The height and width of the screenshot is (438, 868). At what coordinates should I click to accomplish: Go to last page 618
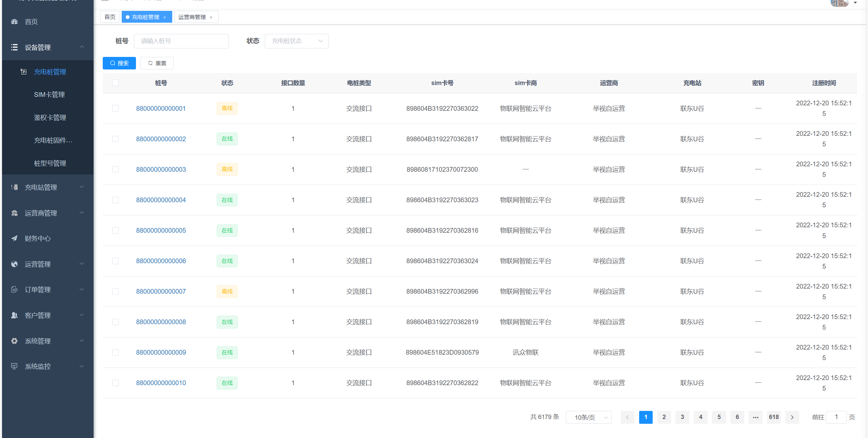[x=774, y=417]
